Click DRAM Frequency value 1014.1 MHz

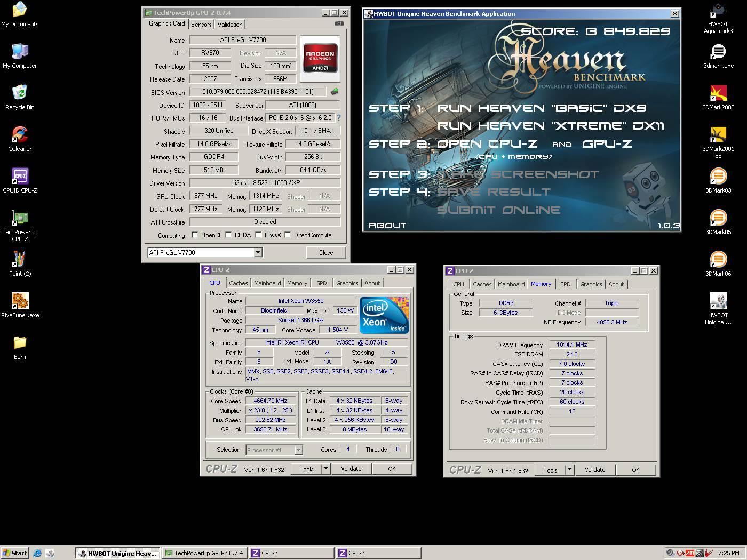pos(571,345)
